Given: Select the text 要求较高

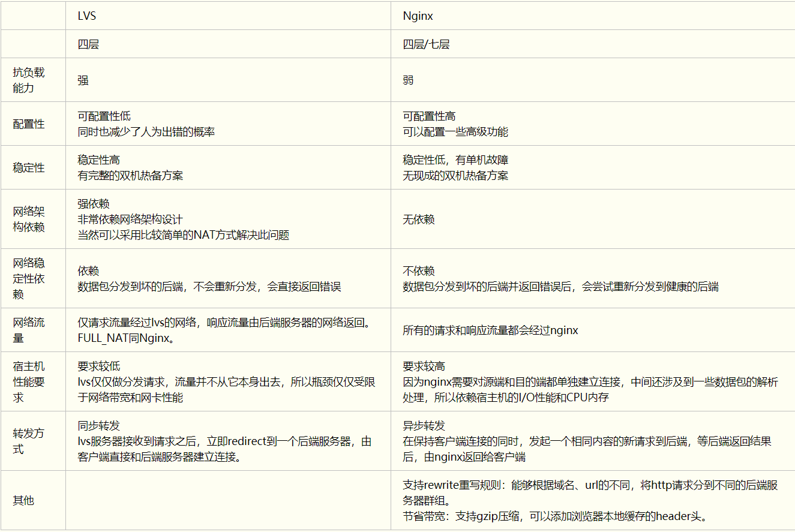Looking at the screenshot, I should [424, 366].
